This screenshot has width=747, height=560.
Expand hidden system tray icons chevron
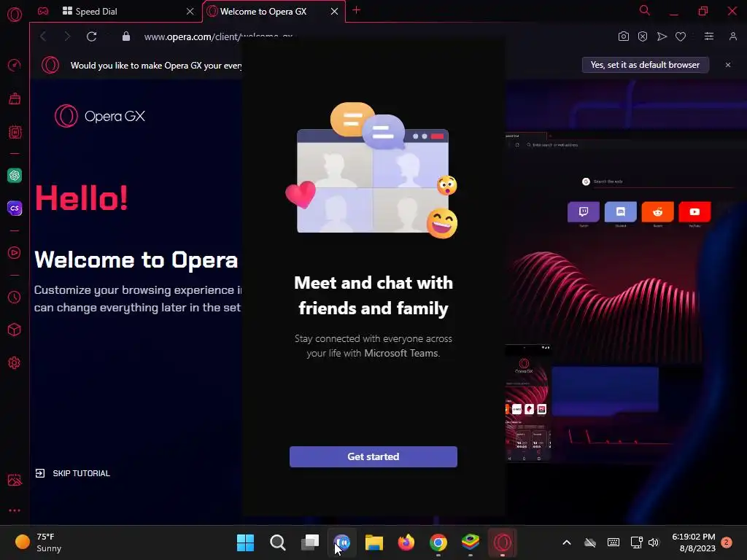point(567,542)
